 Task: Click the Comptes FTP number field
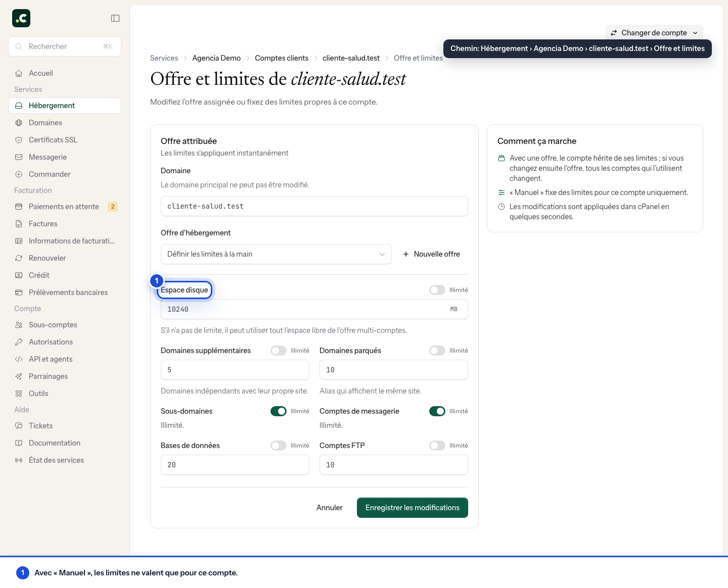click(394, 465)
